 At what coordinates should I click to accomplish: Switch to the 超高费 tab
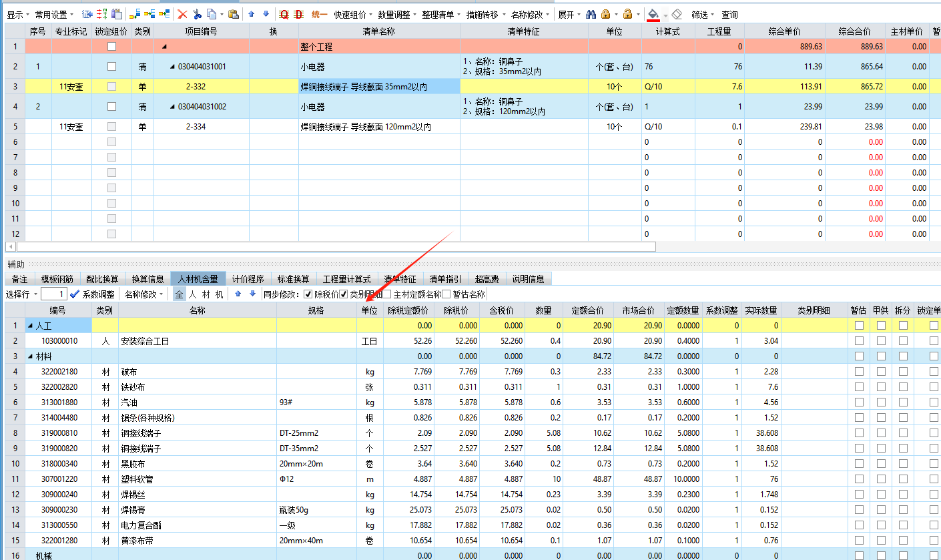(x=487, y=279)
